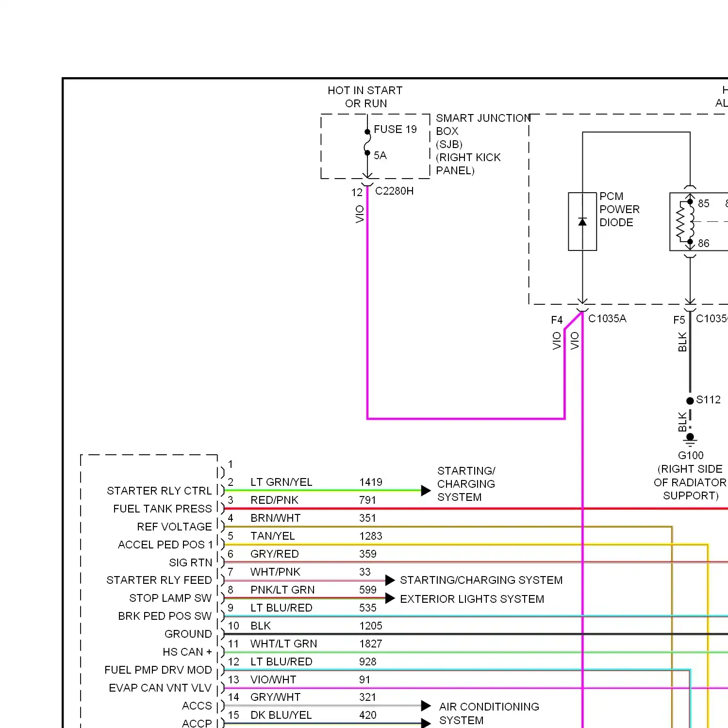Select RED/PNK wire label
Viewport: 728px width, 728px height.
click(x=274, y=500)
